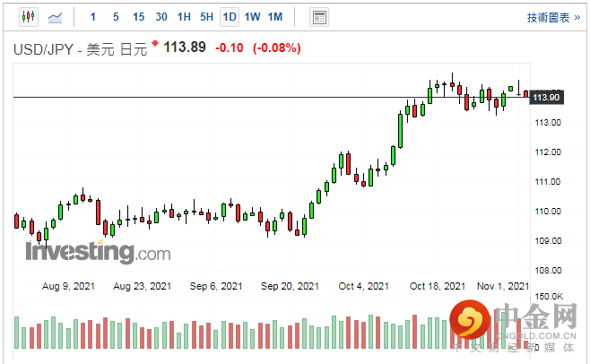The image size is (590, 364).
Task: Switch to the 1W weekly timeframe
Action: tap(253, 17)
